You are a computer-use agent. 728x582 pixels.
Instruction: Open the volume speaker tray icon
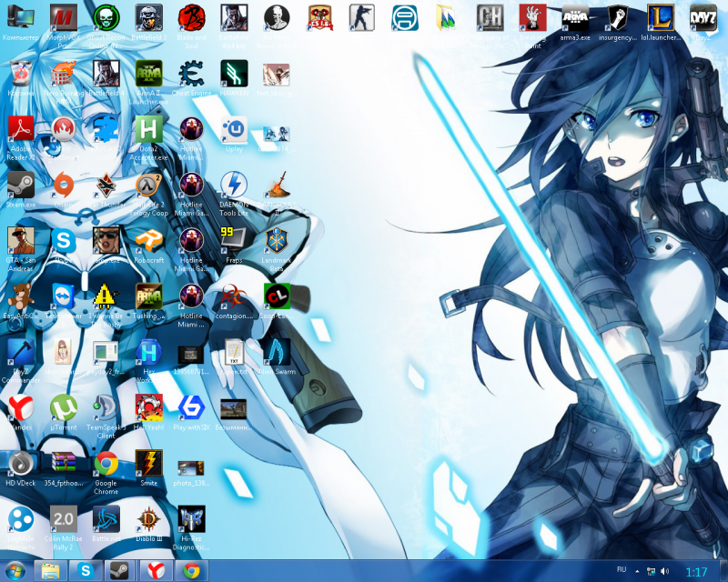[x=665, y=571]
